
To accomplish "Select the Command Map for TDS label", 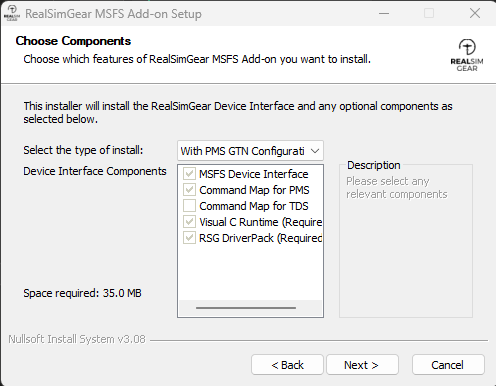I will [x=254, y=206].
